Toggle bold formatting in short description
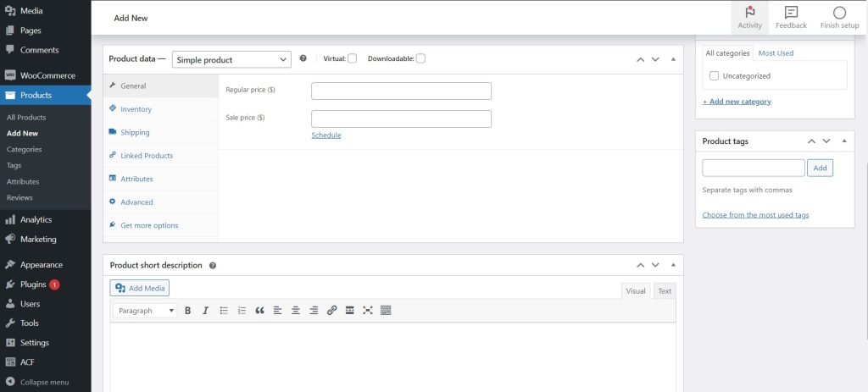The width and height of the screenshot is (868, 392). tap(187, 311)
